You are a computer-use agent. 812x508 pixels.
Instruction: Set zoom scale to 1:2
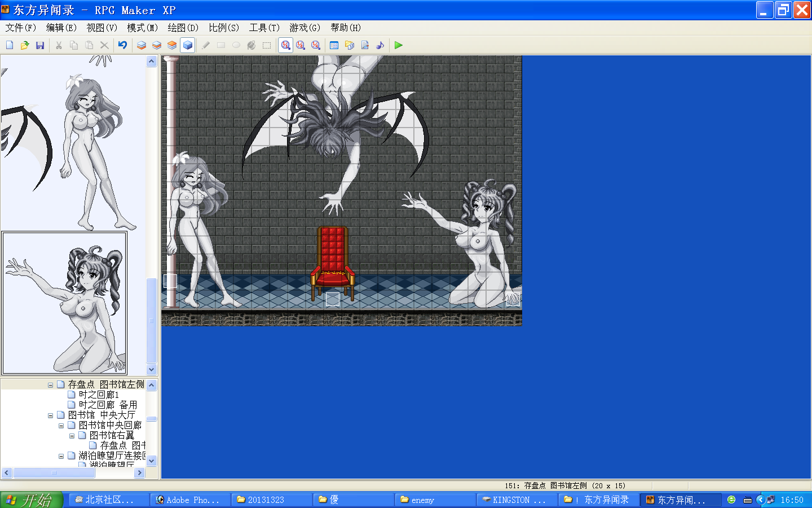301,45
